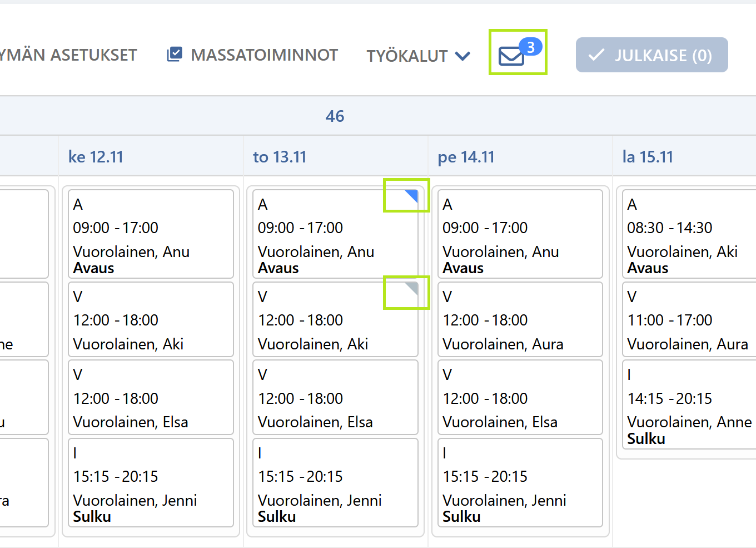Screen dimensions: 756x548
Task: Open Massatoiminnot bulk actions
Action: pyautogui.click(x=252, y=55)
